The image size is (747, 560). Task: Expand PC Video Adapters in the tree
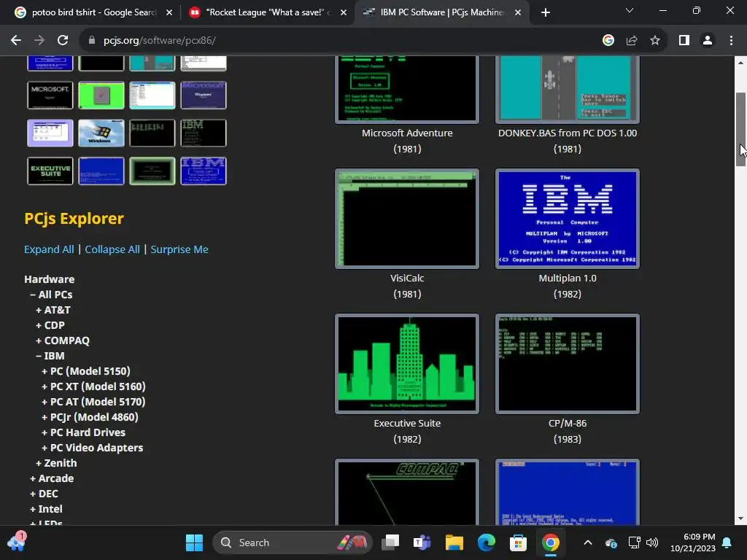pos(92,447)
